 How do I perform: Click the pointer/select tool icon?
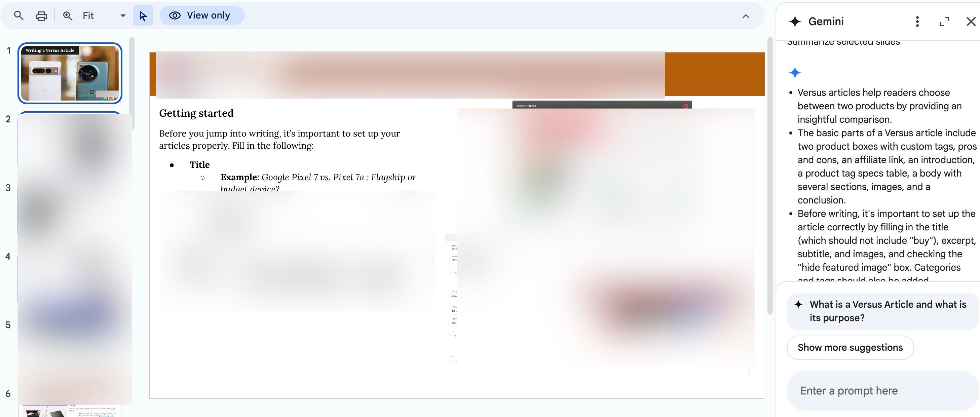143,15
